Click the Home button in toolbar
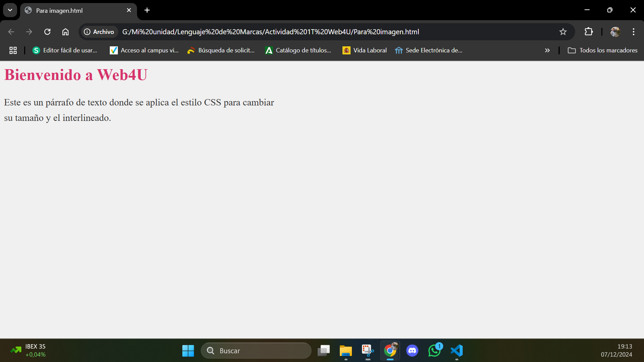The height and width of the screenshot is (362, 644). pyautogui.click(x=65, y=32)
